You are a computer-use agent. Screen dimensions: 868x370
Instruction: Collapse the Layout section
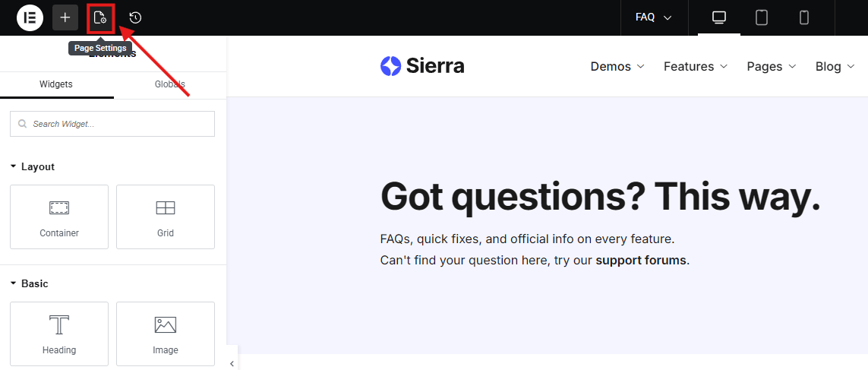pos(33,166)
